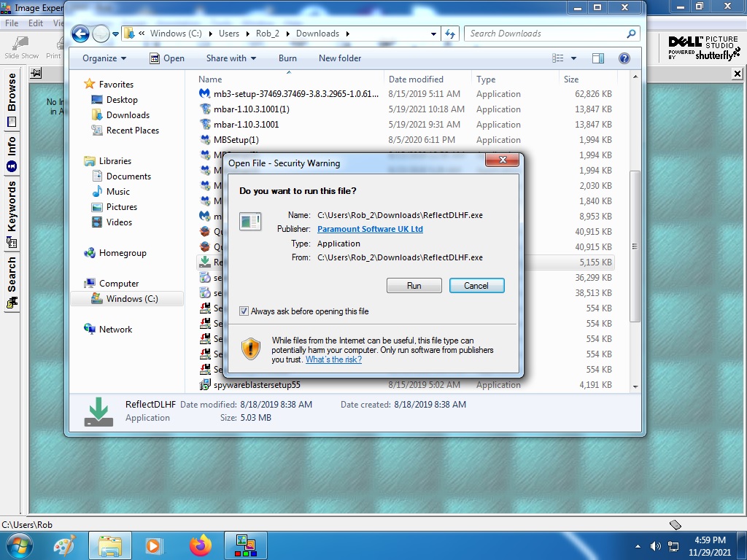Uncheck Always ask before opening this file
Viewport: 747px width, 560px height.
(244, 311)
